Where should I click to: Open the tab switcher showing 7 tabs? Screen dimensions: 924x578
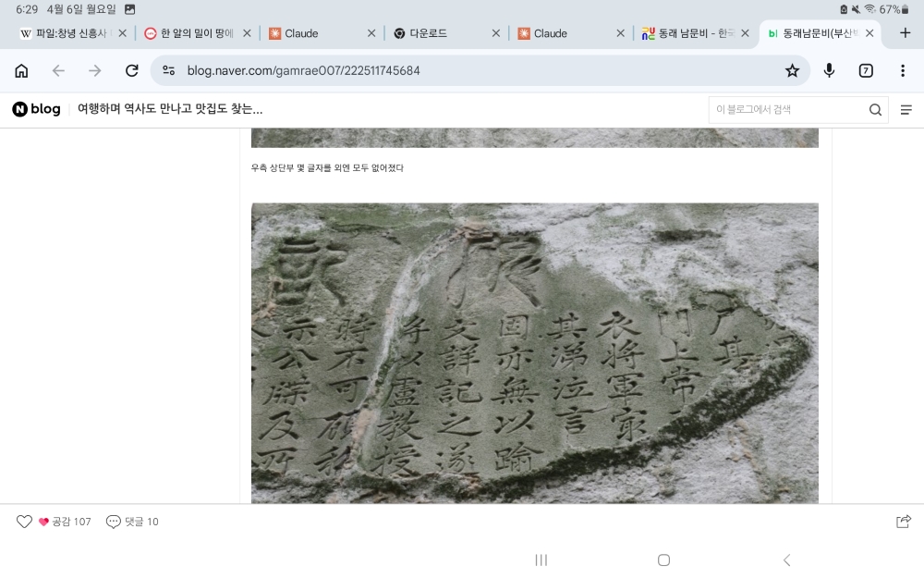coord(866,70)
